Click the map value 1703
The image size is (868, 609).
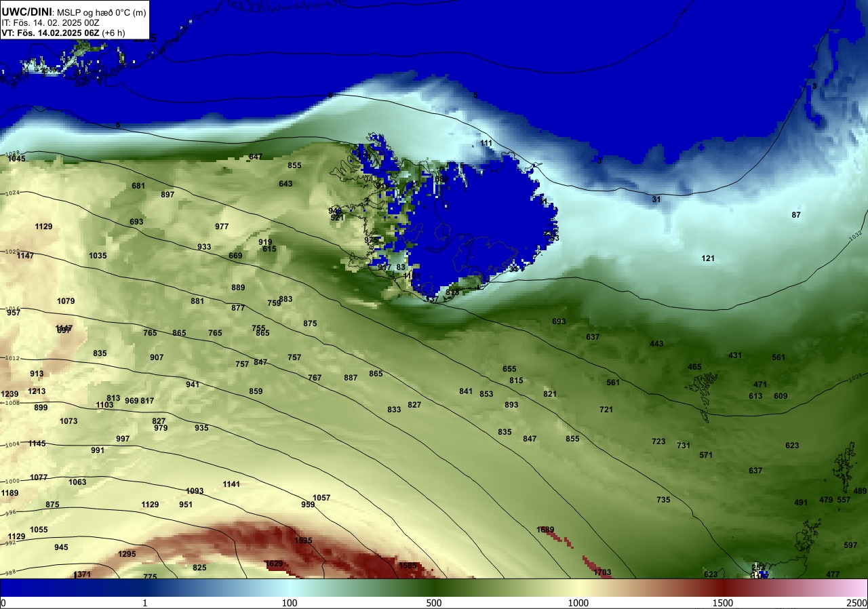pos(602,572)
